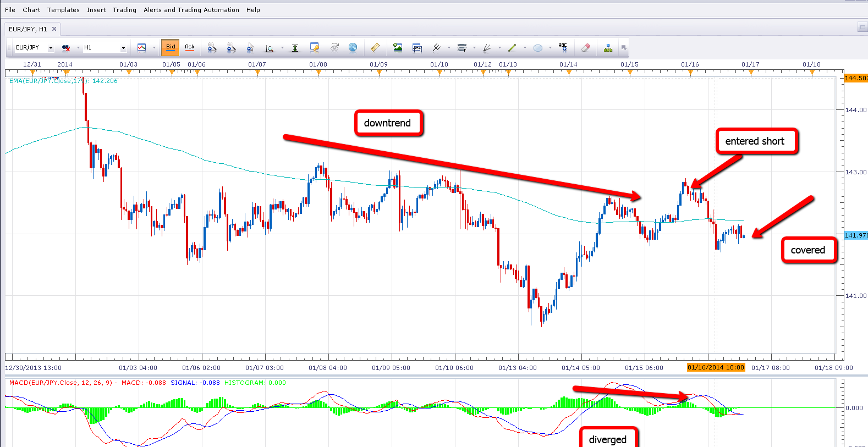
Task: Click the indicator window icon
Action: pos(417,48)
